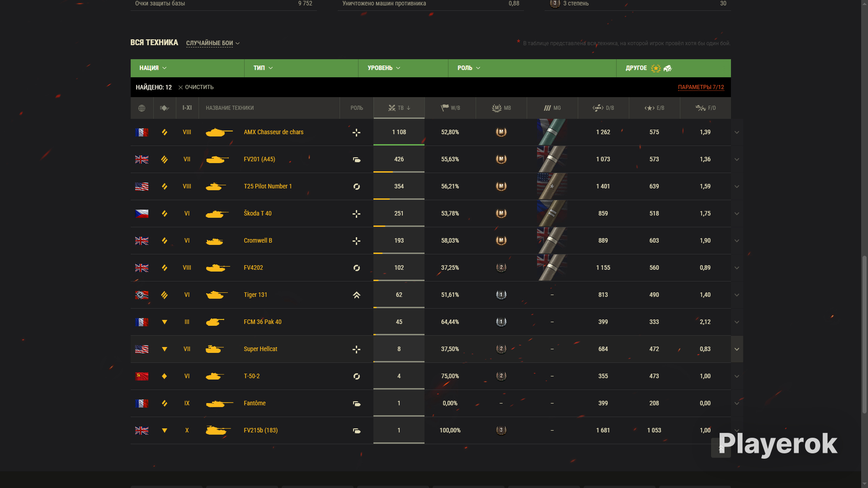
Task: Click the role icon on the T-50-2 row
Action: point(356,376)
